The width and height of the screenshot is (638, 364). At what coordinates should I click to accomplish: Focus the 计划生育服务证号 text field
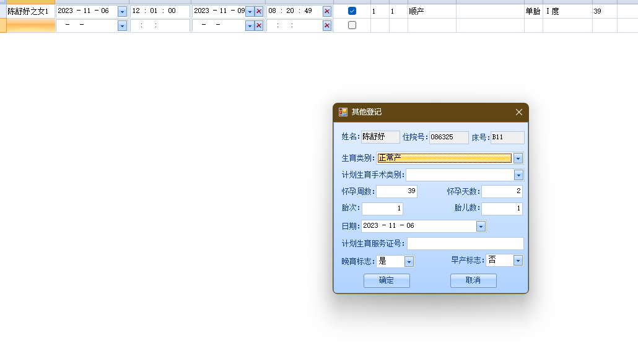tap(465, 243)
